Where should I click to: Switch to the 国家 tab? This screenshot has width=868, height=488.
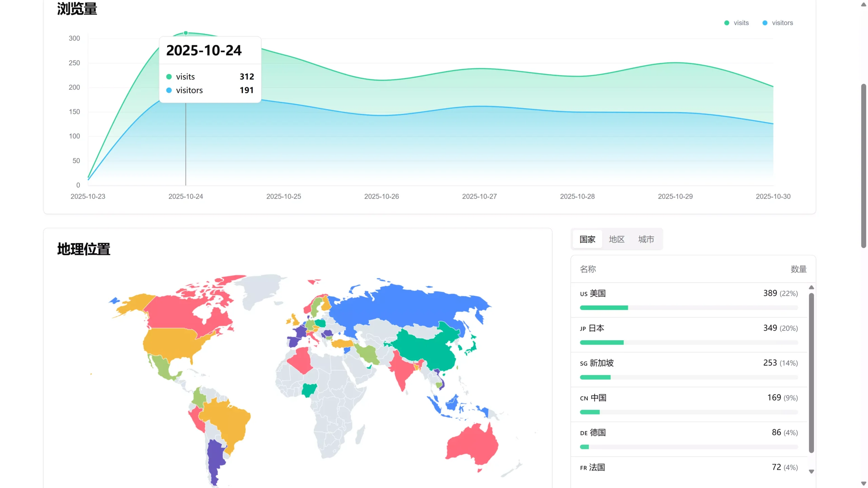587,239
